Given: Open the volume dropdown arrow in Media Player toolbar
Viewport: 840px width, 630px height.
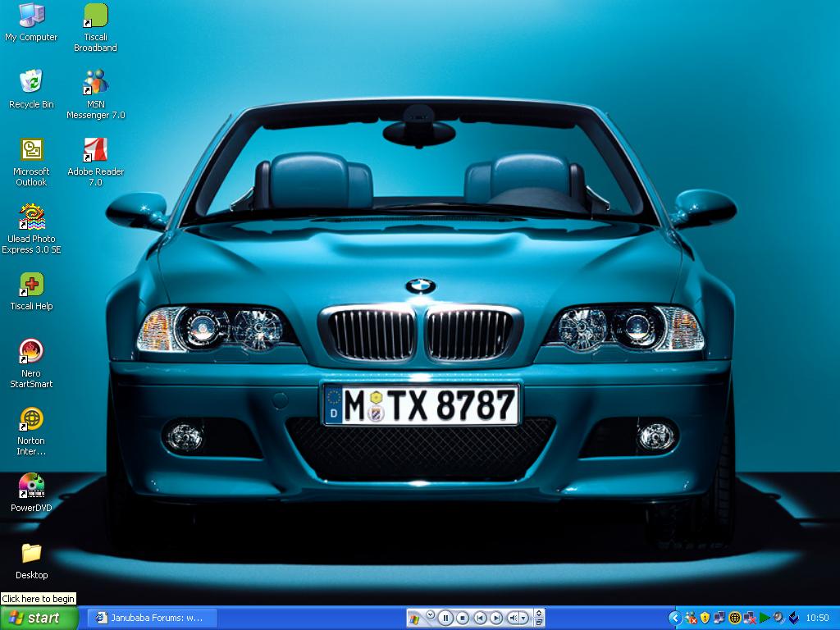Looking at the screenshot, I should point(524,619).
